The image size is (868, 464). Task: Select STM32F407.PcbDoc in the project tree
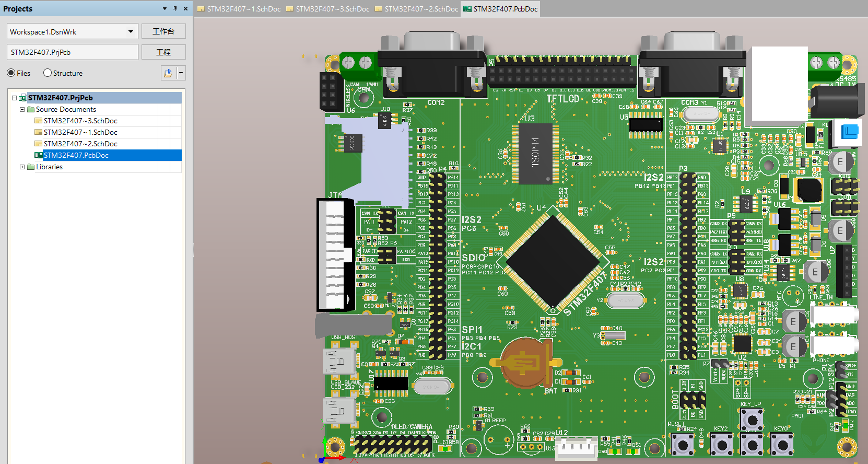(76, 155)
